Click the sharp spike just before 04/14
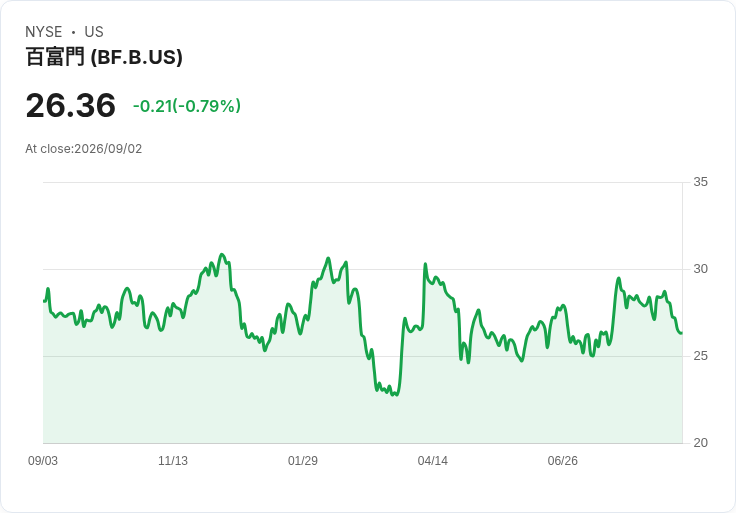Image resolution: width=736 pixels, height=513 pixels. [x=425, y=264]
